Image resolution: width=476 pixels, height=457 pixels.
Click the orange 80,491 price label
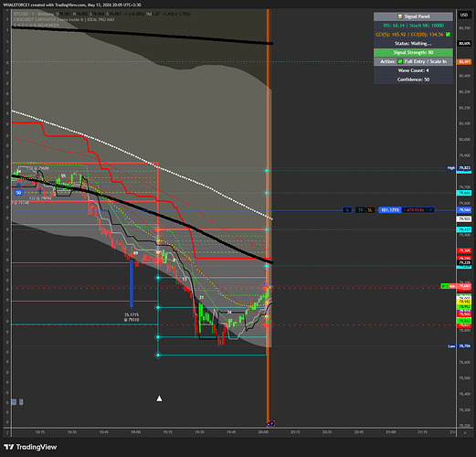(x=464, y=61)
